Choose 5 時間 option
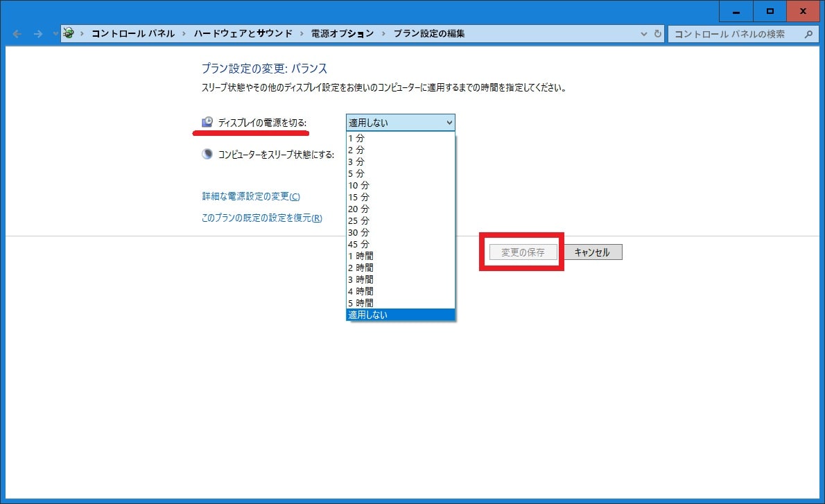 tap(401, 303)
